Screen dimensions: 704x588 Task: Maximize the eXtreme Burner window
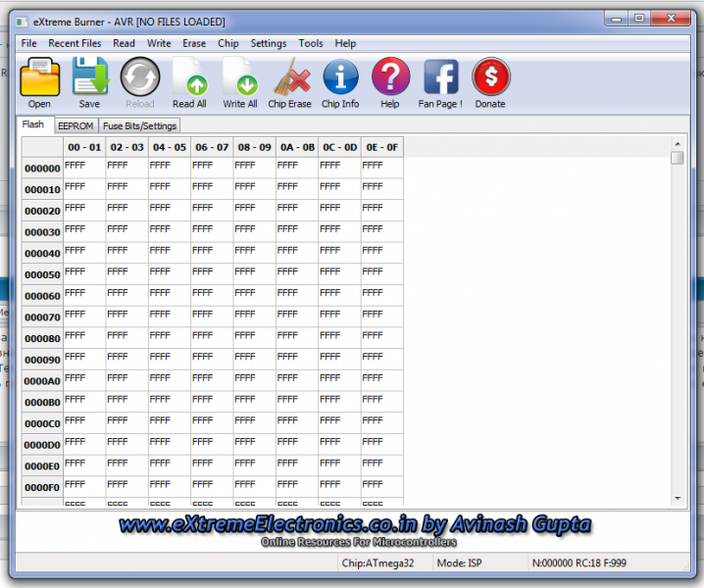pyautogui.click(x=639, y=19)
